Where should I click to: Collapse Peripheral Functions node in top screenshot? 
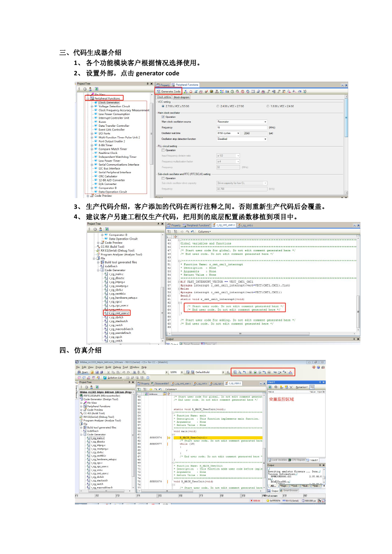pyautogui.click(x=88, y=98)
